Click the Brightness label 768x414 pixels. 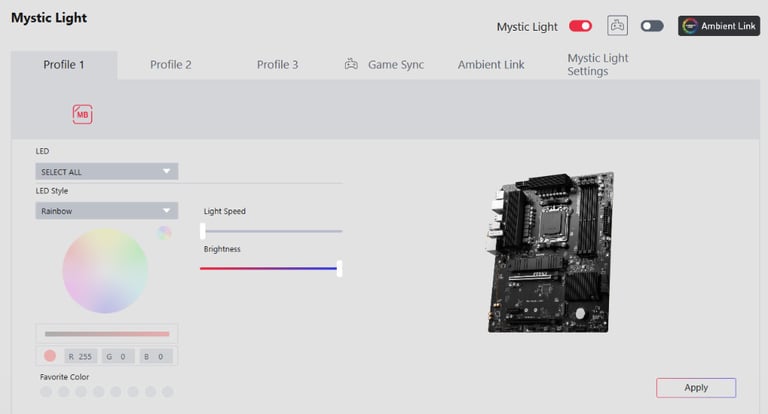pos(222,249)
